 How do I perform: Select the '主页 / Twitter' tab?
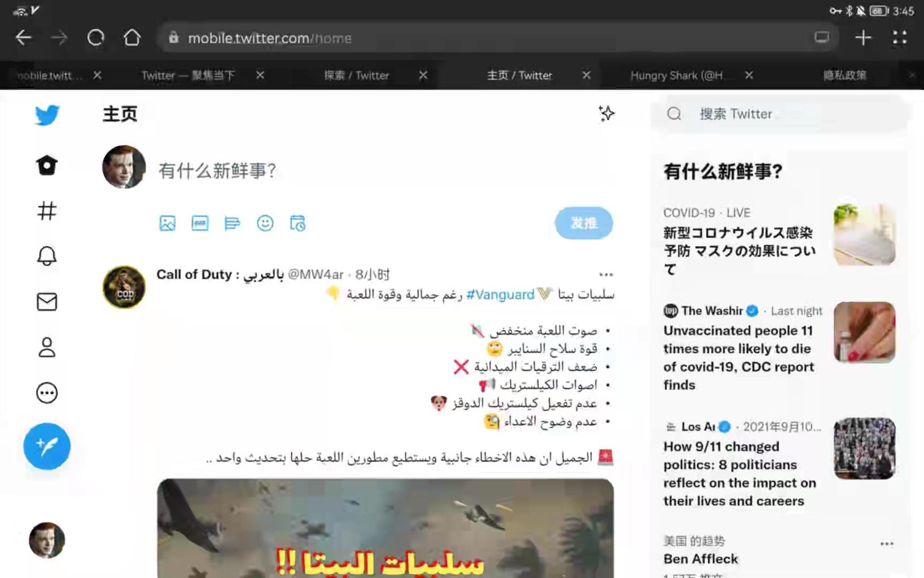click(x=519, y=75)
